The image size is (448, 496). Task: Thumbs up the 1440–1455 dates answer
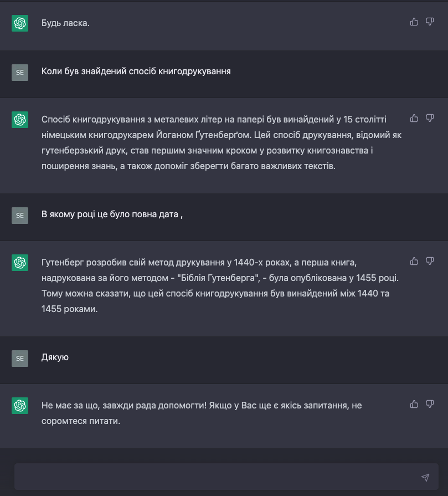click(x=414, y=261)
